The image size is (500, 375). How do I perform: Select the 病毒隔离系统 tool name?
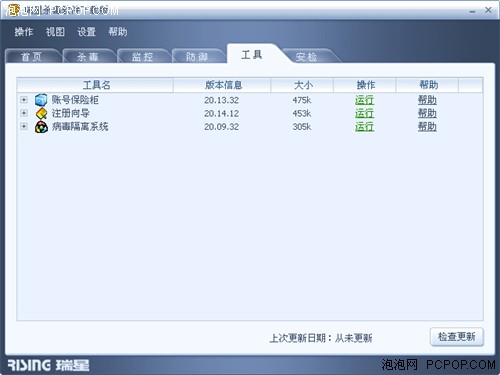80,126
